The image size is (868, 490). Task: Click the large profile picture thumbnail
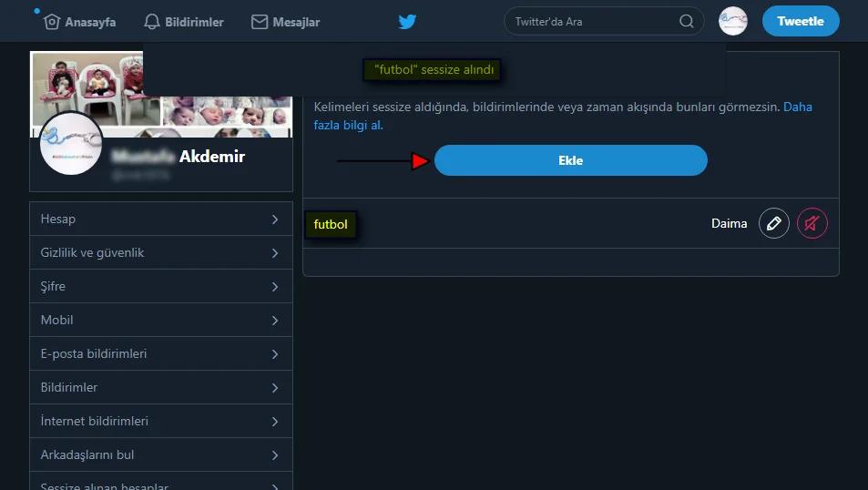click(x=72, y=143)
